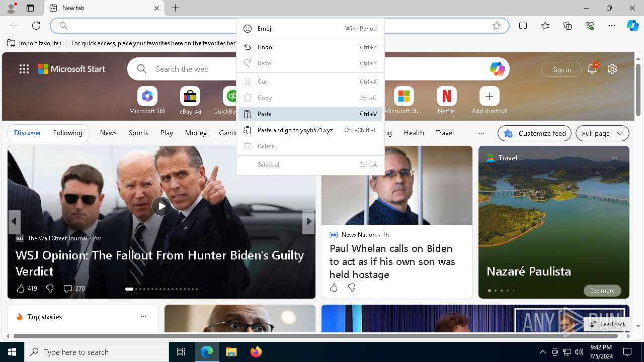Open the notifications bell
This screenshot has height=362, width=644.
click(x=592, y=69)
